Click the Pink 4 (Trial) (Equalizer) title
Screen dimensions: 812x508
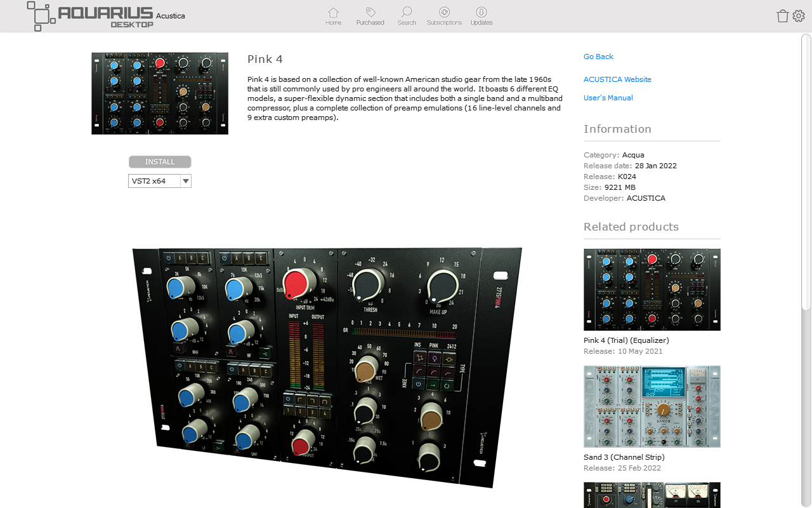(626, 340)
